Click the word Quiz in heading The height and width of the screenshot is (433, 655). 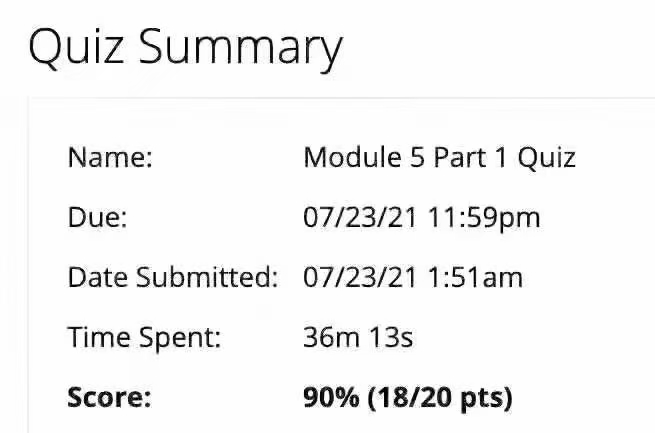(x=76, y=47)
